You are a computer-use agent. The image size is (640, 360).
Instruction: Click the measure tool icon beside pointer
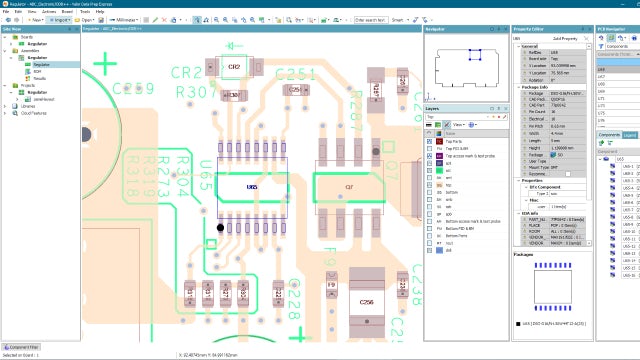[206, 20]
